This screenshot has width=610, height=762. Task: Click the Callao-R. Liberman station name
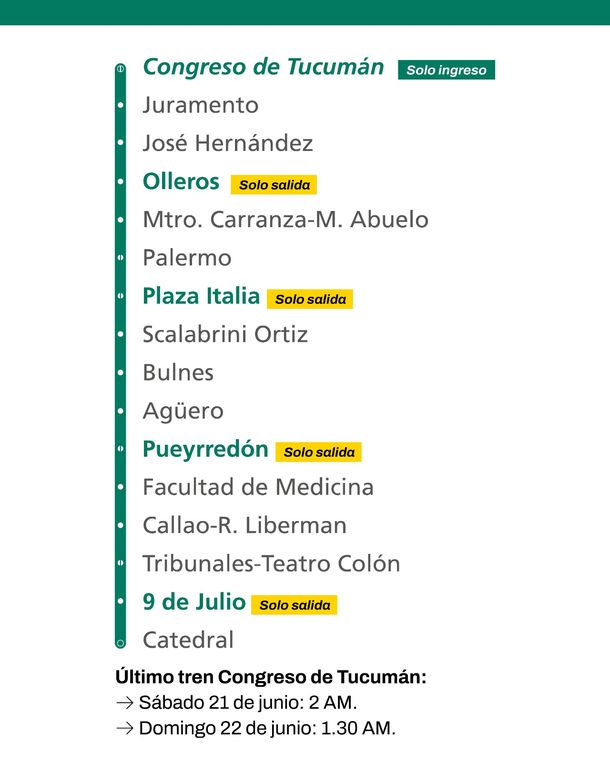click(244, 525)
